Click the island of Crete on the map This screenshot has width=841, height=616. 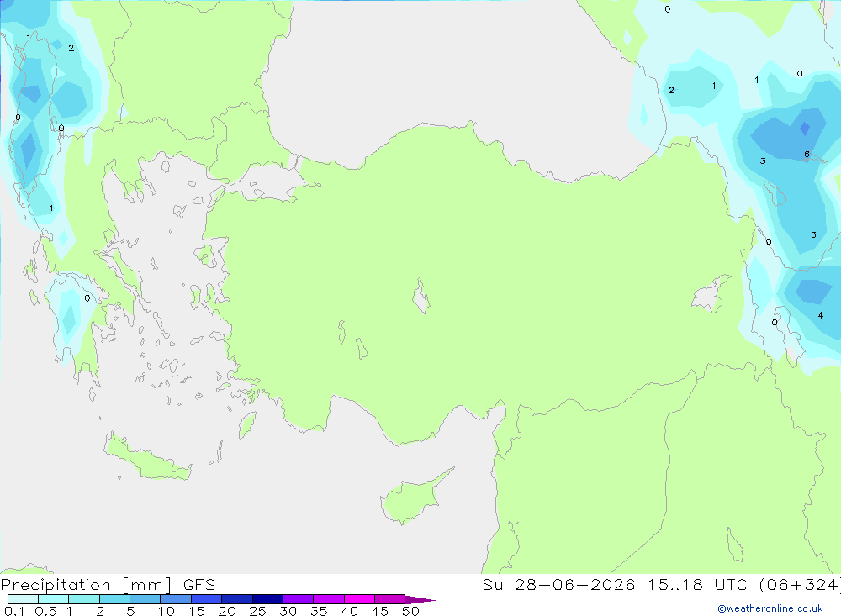coord(147,457)
